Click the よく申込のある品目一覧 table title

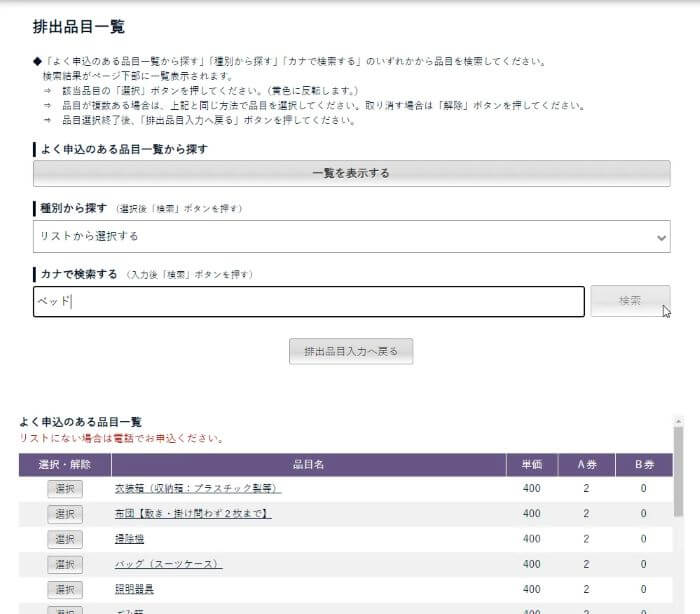pos(81,422)
